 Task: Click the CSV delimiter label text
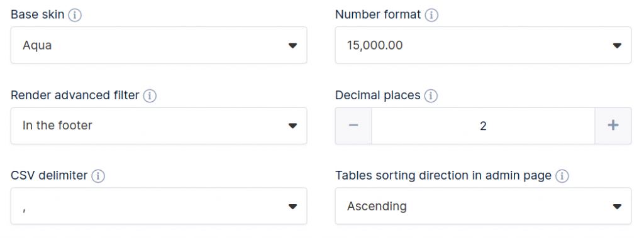click(x=49, y=176)
